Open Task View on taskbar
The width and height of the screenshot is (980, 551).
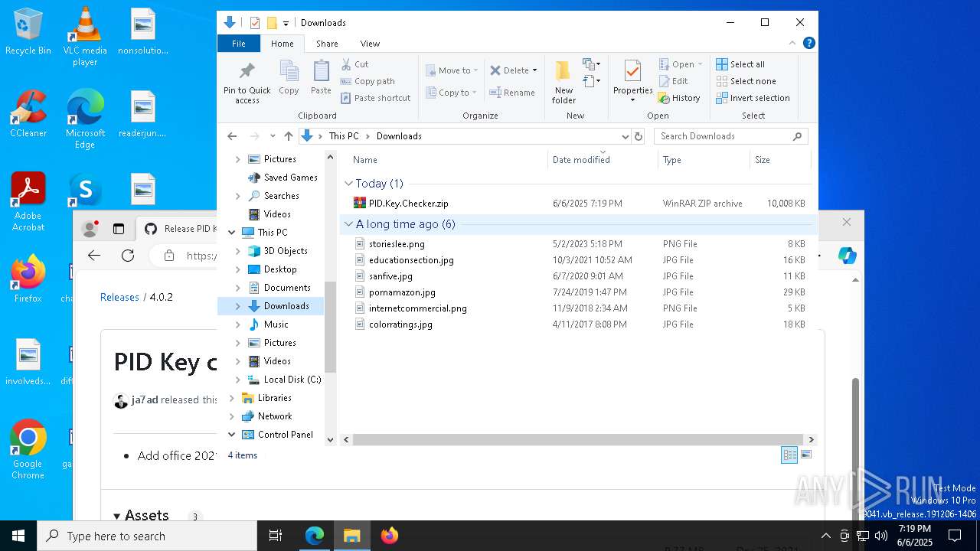[x=276, y=536]
